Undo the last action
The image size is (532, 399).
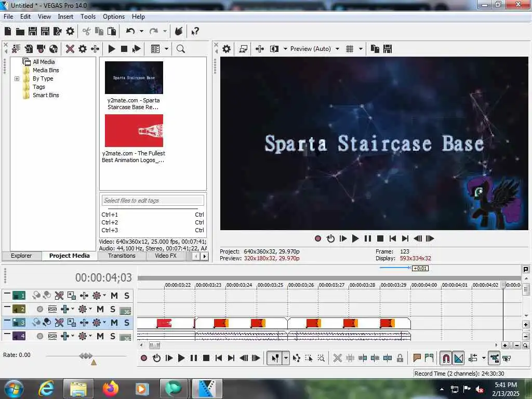(x=130, y=32)
